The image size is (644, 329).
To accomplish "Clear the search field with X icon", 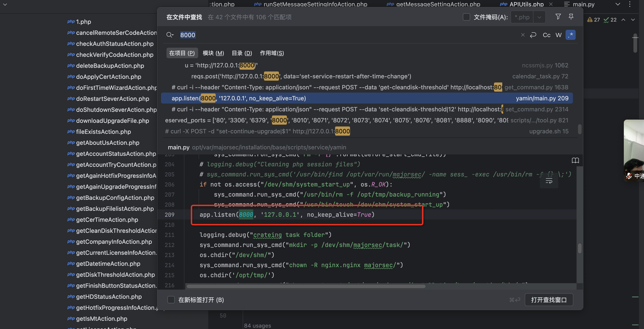I will [523, 35].
